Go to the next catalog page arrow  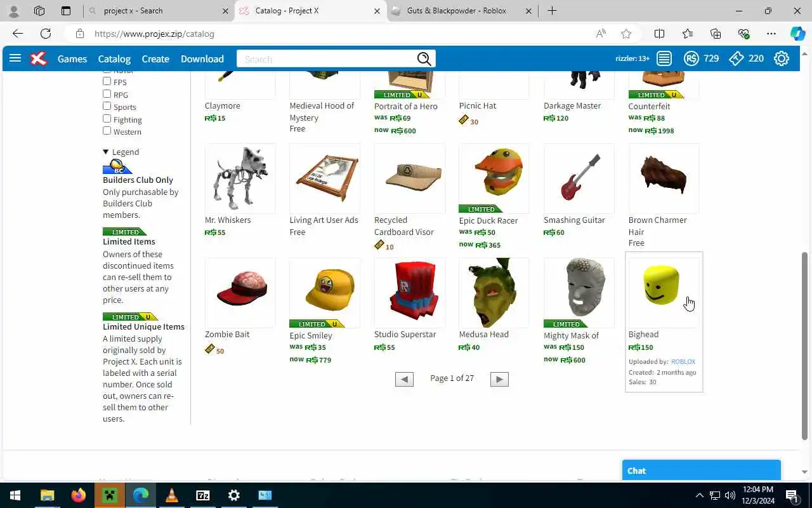click(499, 379)
